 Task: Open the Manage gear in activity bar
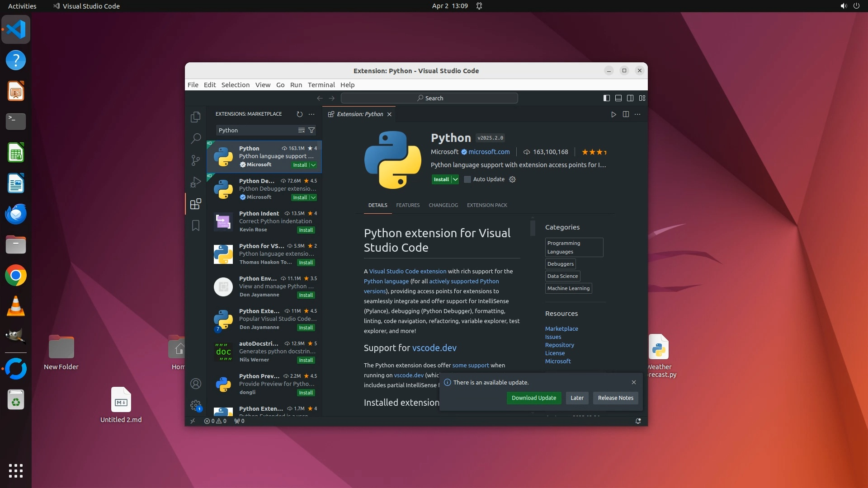[x=195, y=405]
